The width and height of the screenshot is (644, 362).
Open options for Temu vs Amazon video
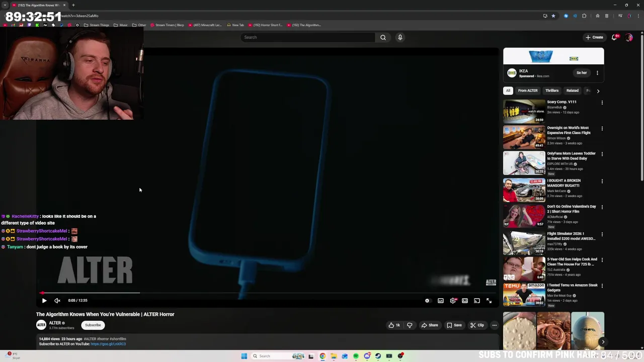pos(602,286)
